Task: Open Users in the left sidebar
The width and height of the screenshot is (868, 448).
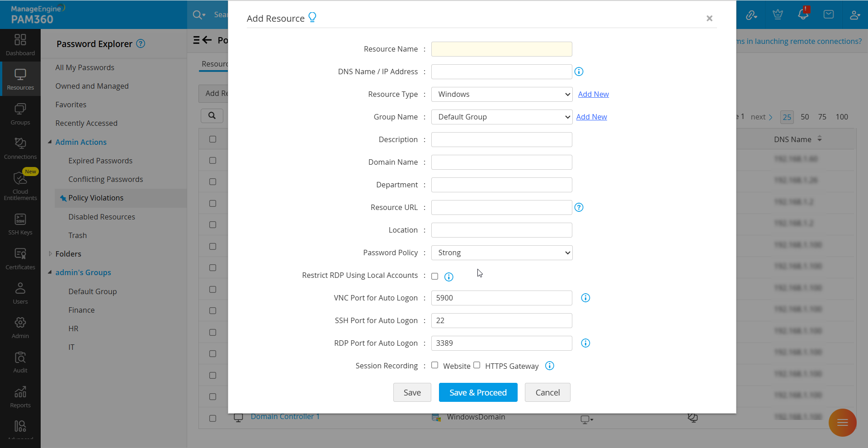Action: point(20,293)
